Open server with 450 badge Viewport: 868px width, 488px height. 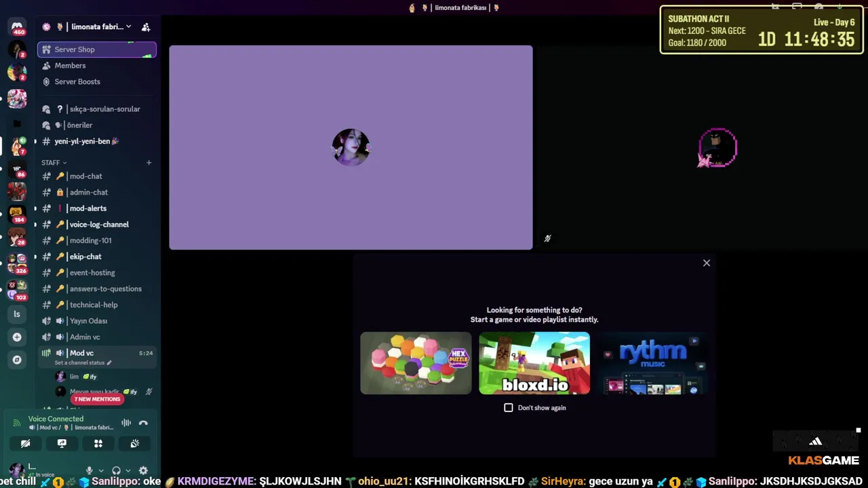tap(17, 26)
